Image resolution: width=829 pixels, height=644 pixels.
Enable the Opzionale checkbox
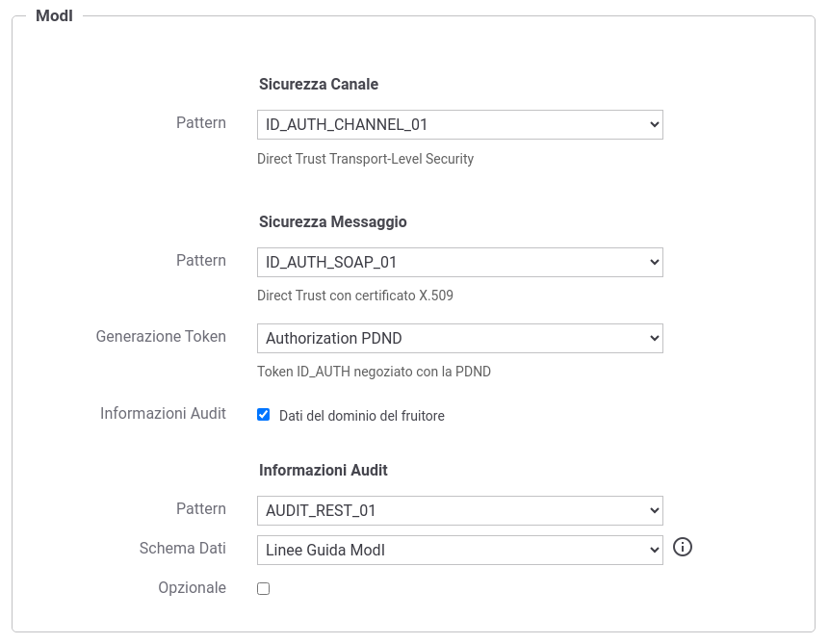coord(263,588)
